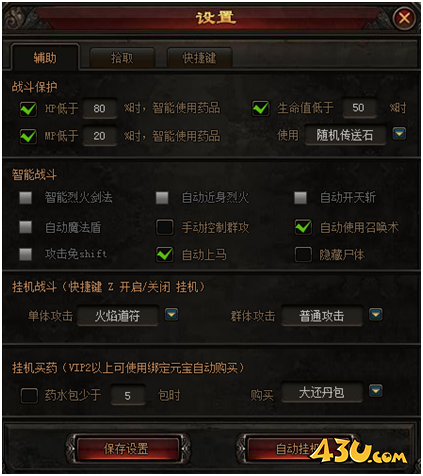Click the potion pack count field showing 5
423x476 pixels.
coord(128,395)
